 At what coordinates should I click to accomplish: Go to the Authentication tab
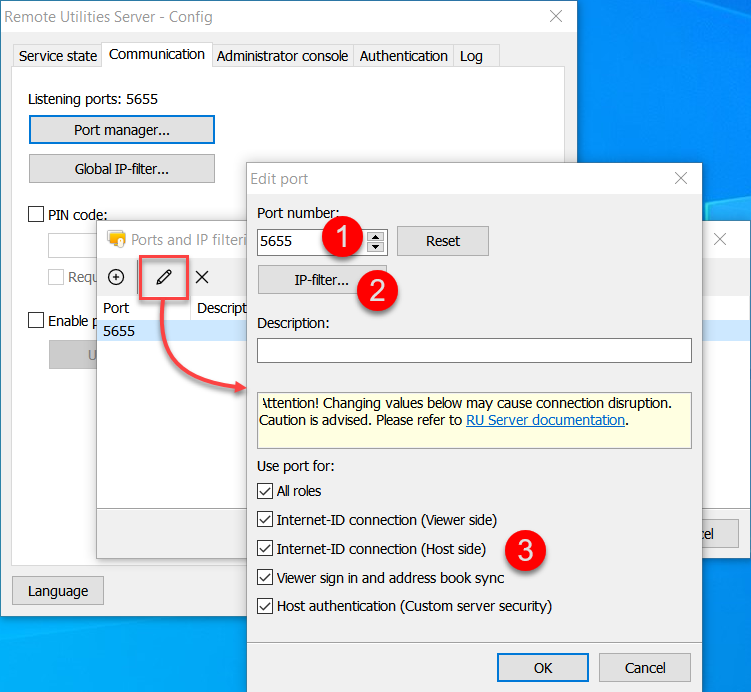tap(403, 56)
